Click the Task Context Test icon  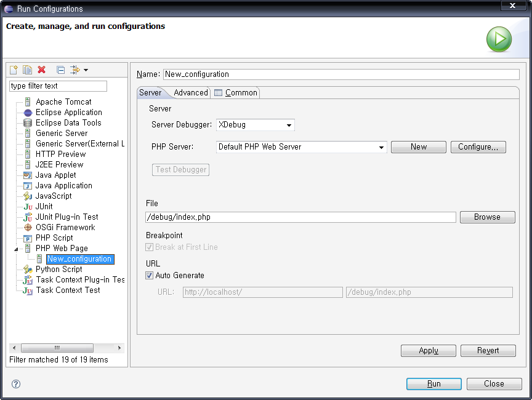(28, 290)
